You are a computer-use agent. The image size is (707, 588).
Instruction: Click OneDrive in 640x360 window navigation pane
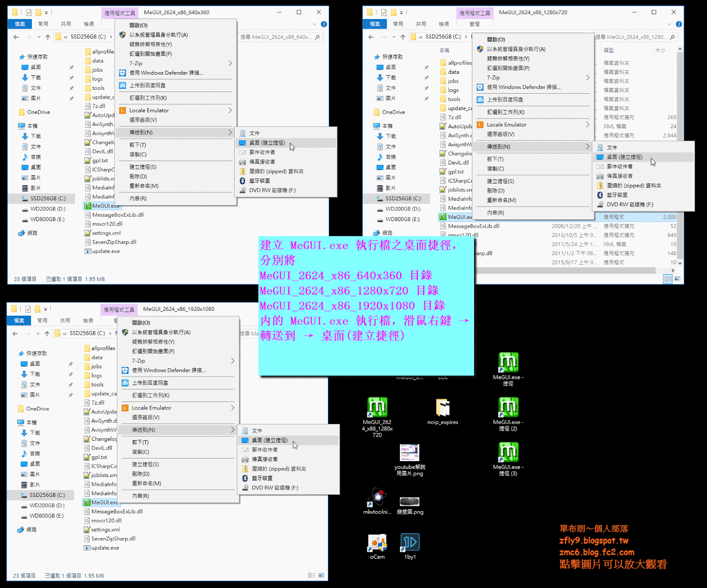[34, 112]
